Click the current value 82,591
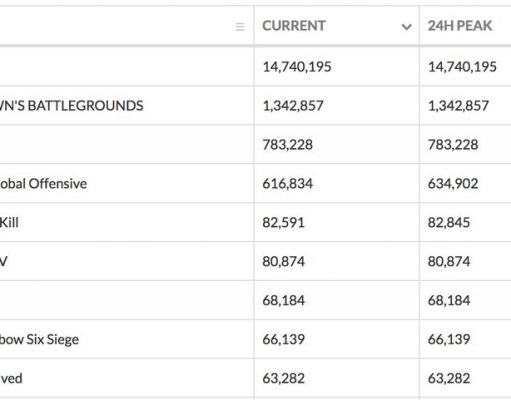The height and width of the screenshot is (400, 511). tap(283, 222)
